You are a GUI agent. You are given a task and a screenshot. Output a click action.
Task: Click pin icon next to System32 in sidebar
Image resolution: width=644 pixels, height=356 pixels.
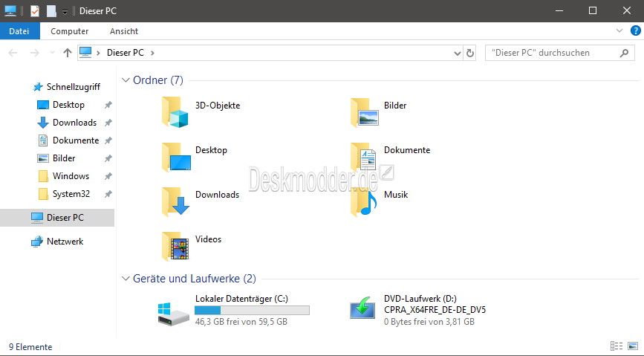108,194
